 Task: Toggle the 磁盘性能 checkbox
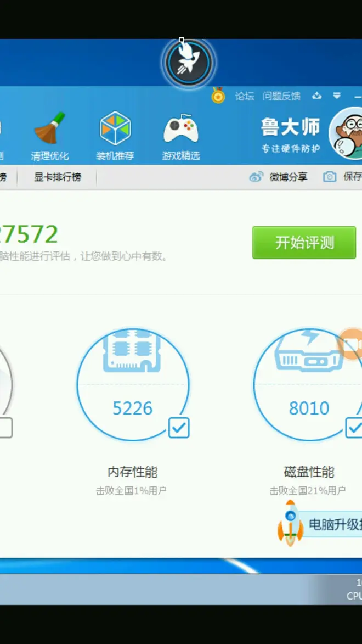pyautogui.click(x=354, y=428)
